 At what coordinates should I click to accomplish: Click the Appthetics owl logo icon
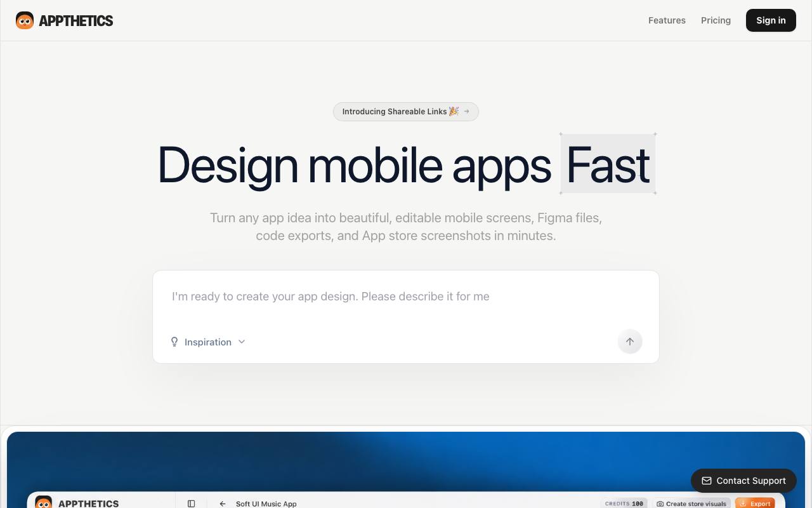(25, 20)
